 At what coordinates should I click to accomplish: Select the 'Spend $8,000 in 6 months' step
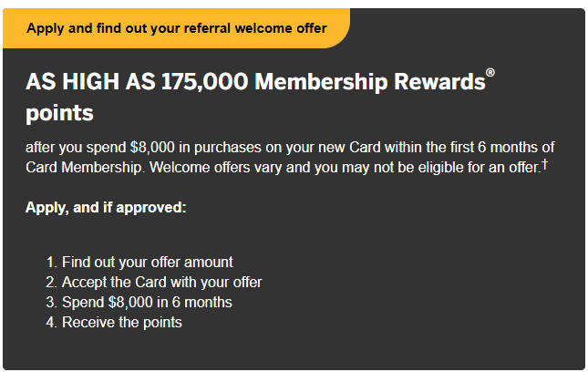click(147, 302)
